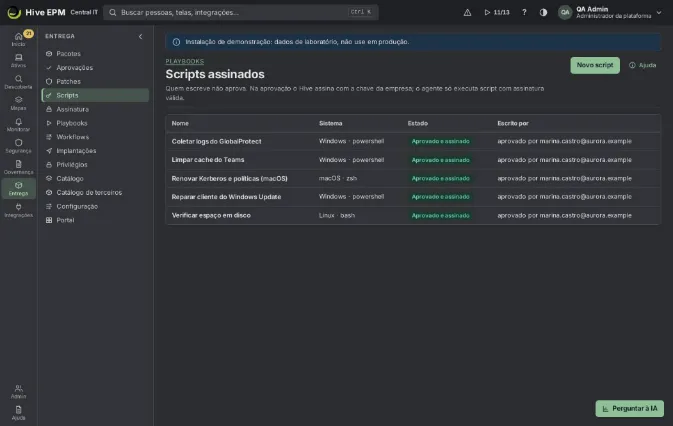Select Scripts in the Entrega menu
This screenshot has width=673, height=426.
[x=95, y=95]
